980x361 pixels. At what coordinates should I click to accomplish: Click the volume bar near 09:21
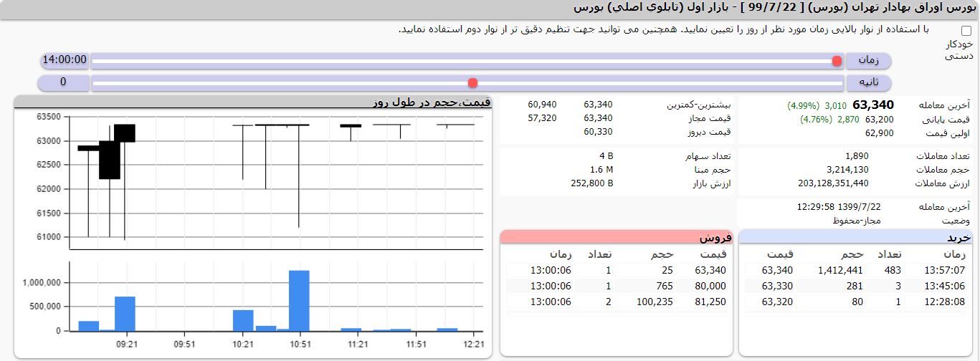click(125, 314)
